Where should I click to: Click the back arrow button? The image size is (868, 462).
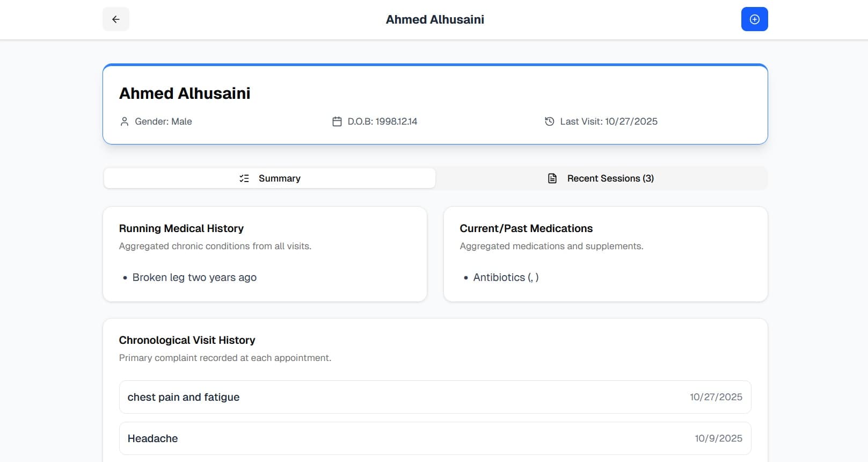[116, 19]
